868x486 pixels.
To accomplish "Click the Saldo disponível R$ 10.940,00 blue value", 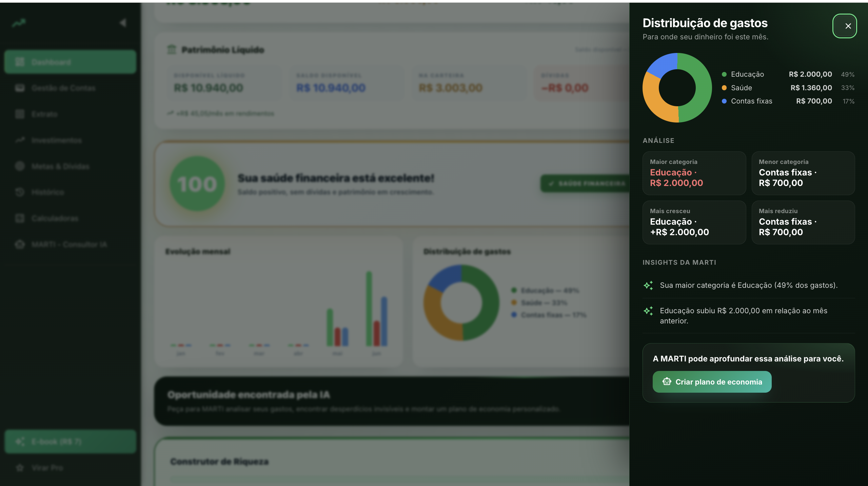I will pos(331,88).
